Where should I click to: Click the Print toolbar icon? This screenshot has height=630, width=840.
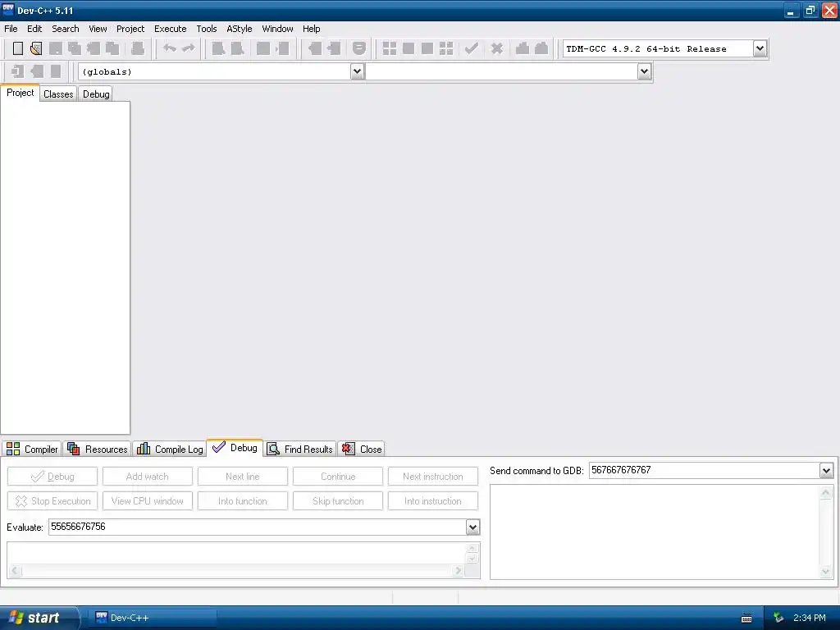coord(138,48)
